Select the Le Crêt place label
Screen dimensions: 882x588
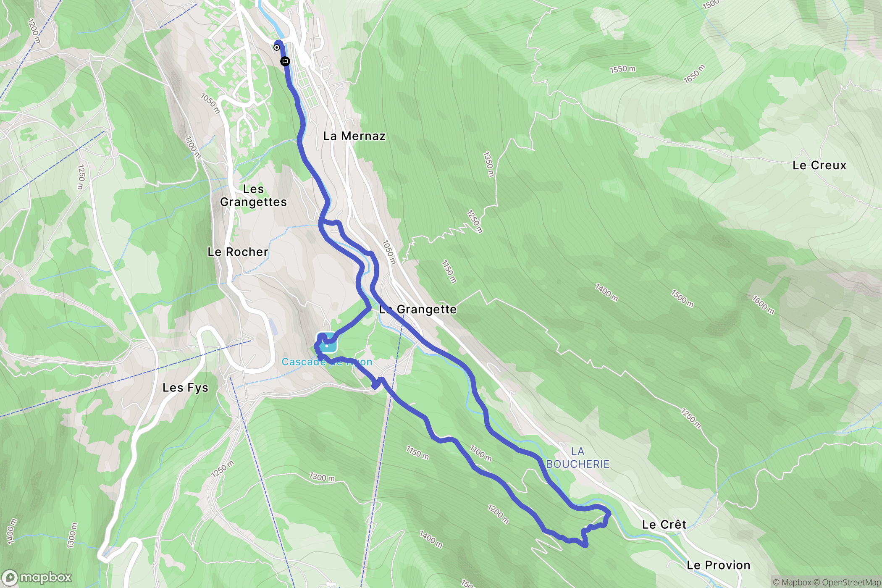tap(664, 525)
